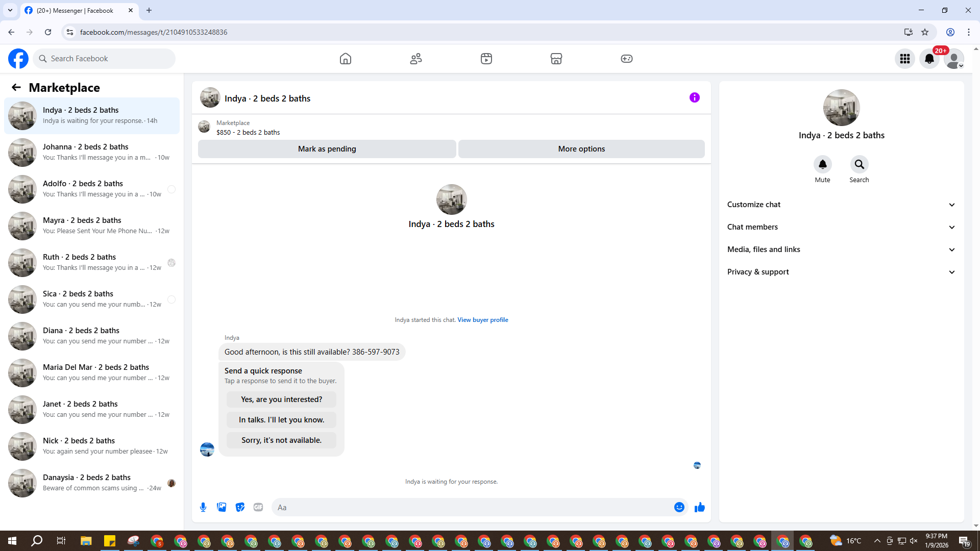Go to Facebook Home tab
The image size is (980, 551).
click(346, 59)
